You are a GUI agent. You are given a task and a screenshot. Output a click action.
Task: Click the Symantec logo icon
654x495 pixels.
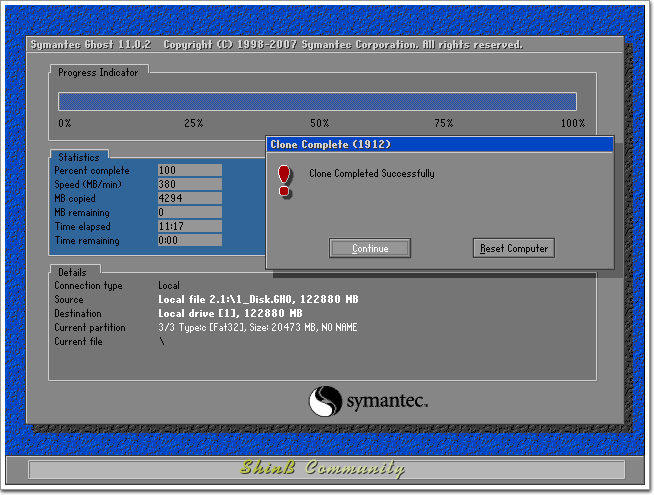click(x=325, y=401)
